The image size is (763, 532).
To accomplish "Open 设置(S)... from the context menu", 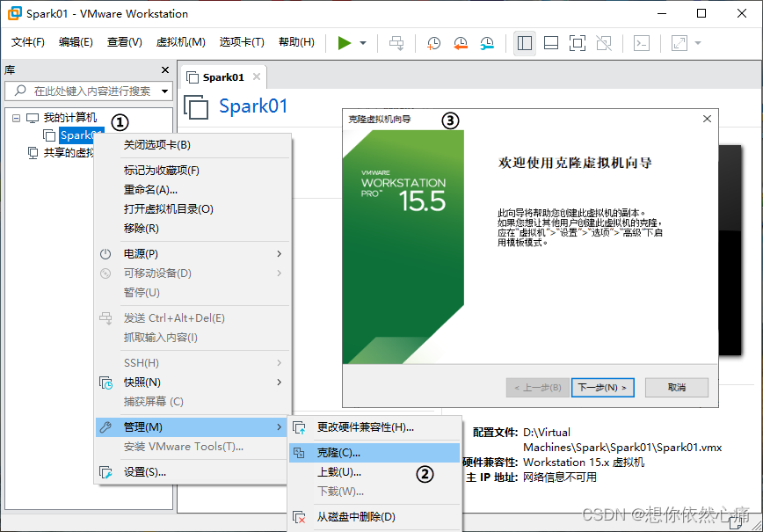I will click(x=192, y=471).
